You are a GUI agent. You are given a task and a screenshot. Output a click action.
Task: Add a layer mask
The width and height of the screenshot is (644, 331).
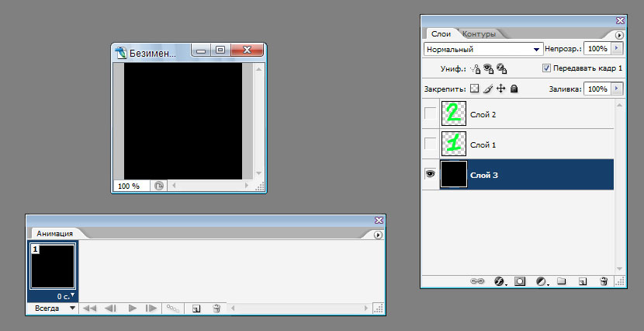coord(521,280)
